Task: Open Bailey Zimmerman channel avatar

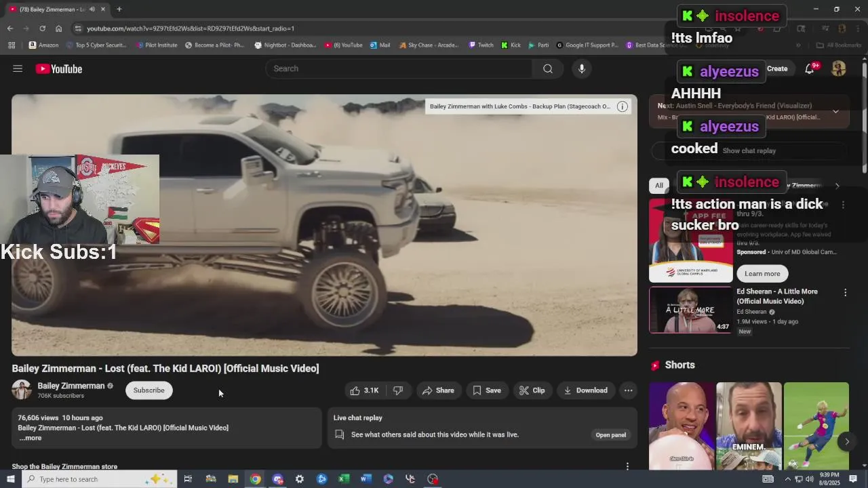Action: tap(22, 390)
